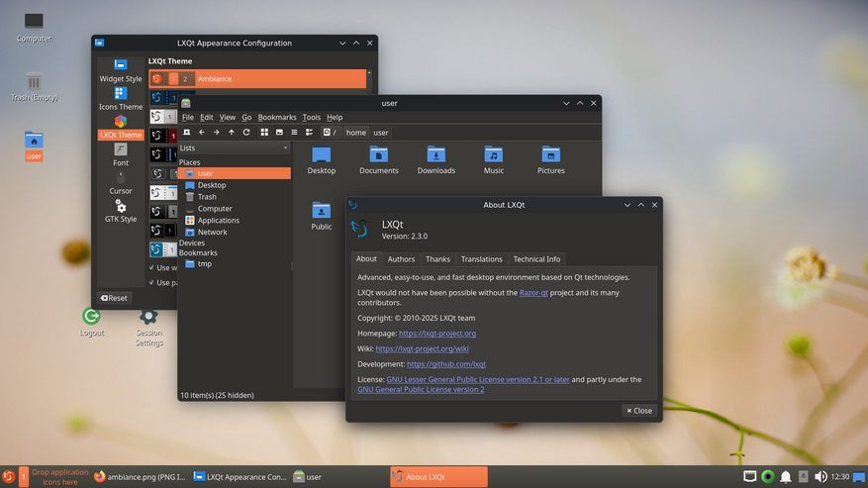Click the Reload button in file manager toolbar
Viewport: 868px width, 488px height.
(246, 132)
